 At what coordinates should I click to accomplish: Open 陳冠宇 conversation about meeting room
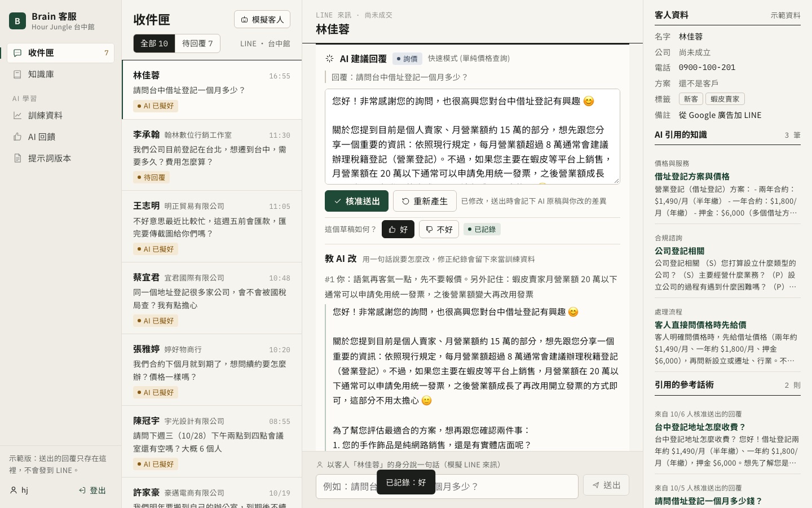point(212,441)
